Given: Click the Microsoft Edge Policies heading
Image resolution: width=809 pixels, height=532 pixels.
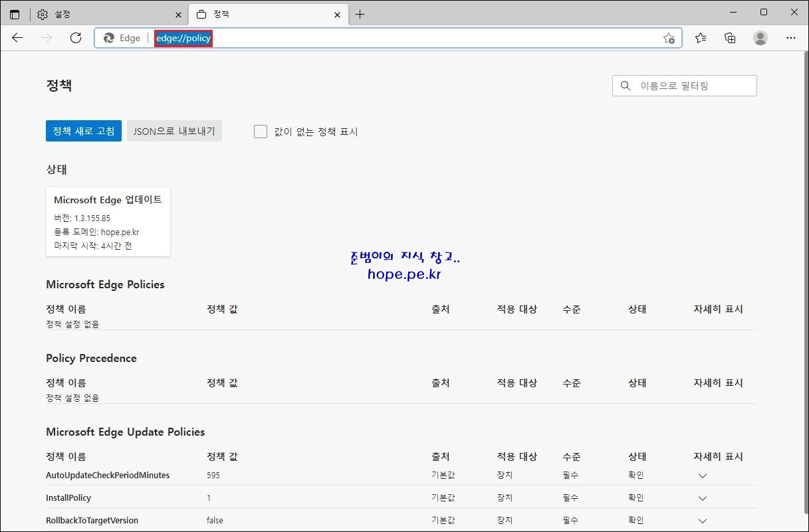Looking at the screenshot, I should 105,284.
